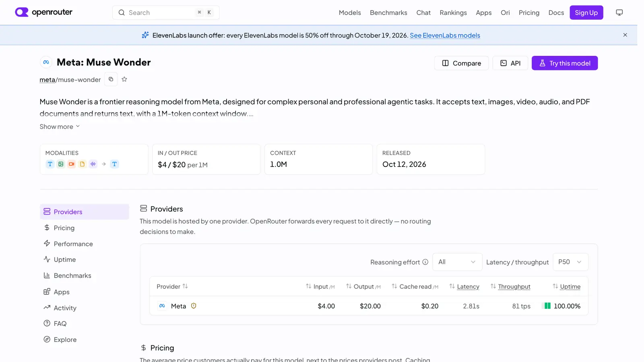Open Apps in top navigation

483,12
